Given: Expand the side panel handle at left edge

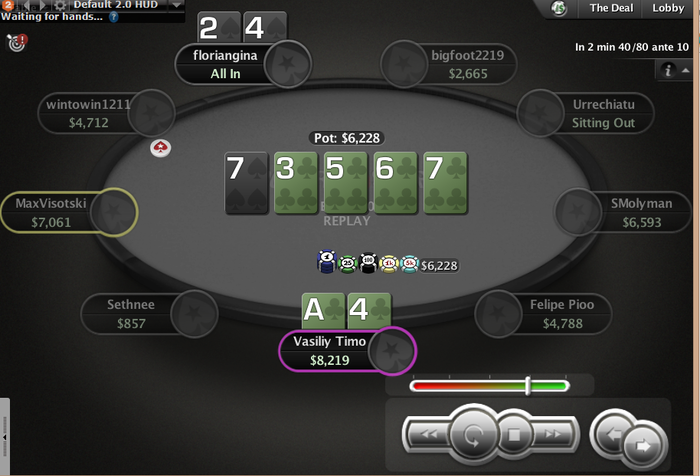Looking at the screenshot, I should click(4, 436).
